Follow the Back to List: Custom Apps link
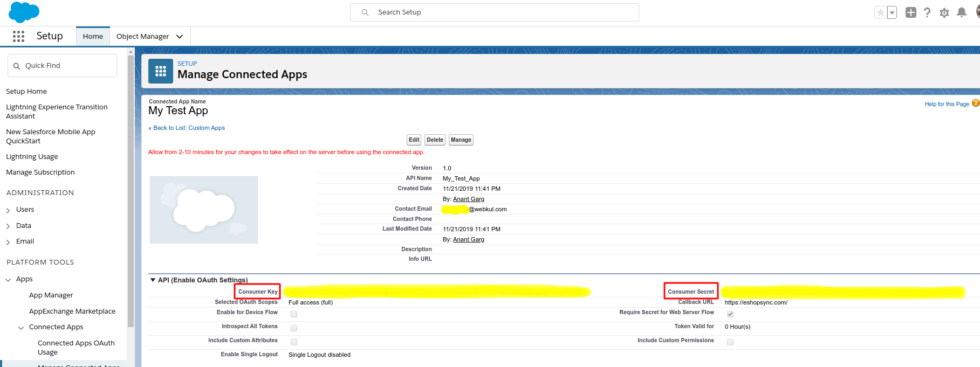980x367 pixels. [x=187, y=128]
